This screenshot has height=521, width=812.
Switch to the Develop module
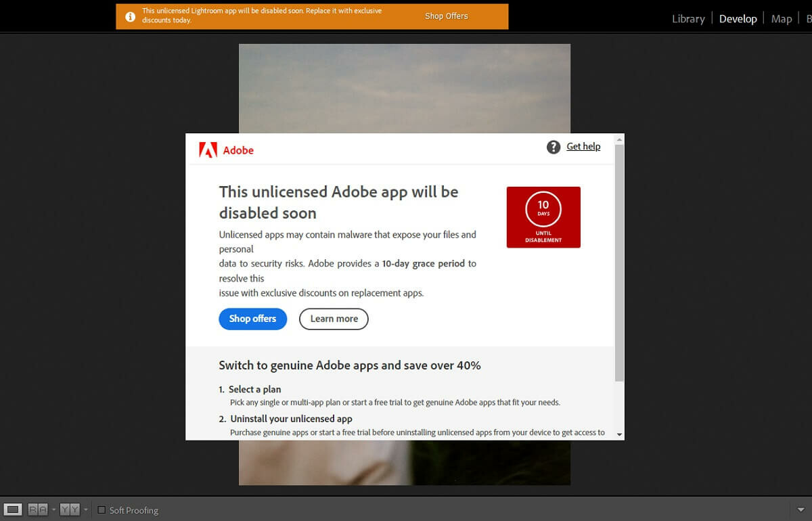(738, 19)
